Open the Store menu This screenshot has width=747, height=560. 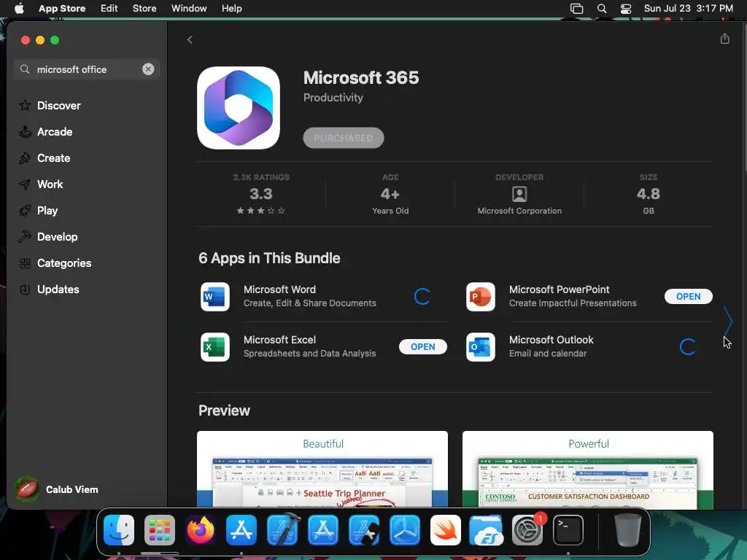144,9
